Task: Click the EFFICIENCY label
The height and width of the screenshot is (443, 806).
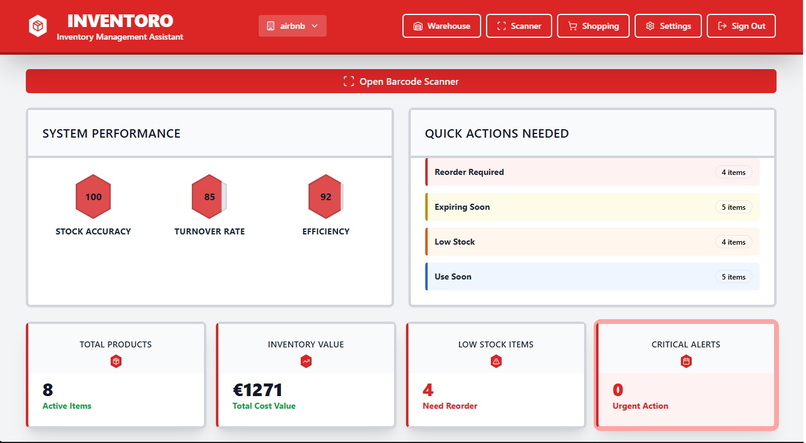Action: tap(326, 232)
